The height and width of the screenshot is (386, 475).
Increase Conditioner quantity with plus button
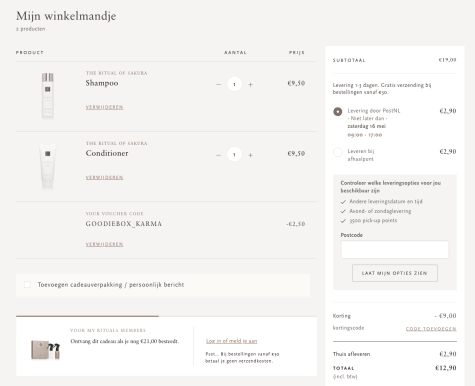250,155
